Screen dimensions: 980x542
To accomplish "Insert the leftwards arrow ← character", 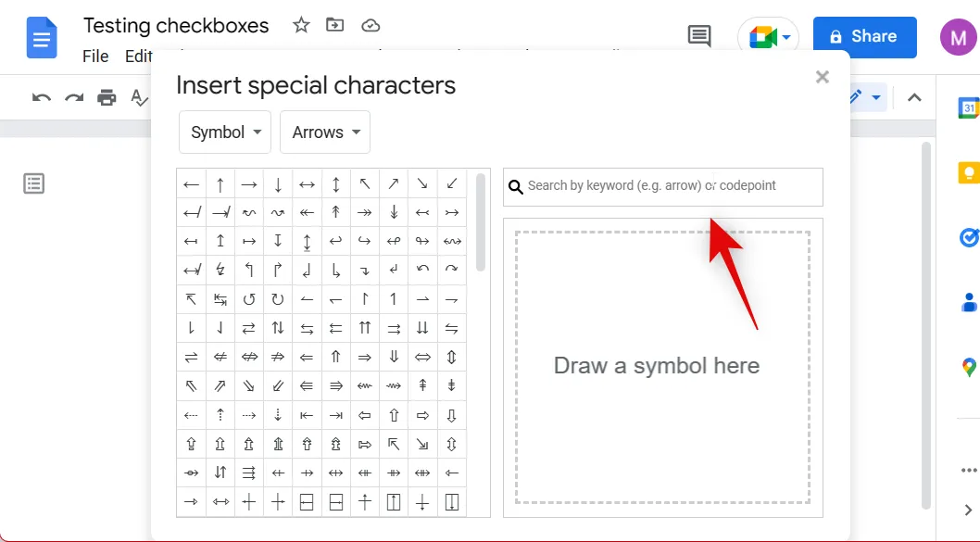I will coord(191,183).
